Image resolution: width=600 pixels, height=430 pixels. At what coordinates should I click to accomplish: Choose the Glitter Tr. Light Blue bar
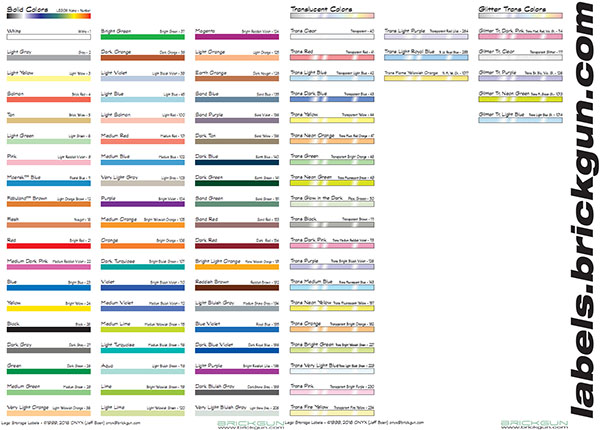click(x=520, y=121)
